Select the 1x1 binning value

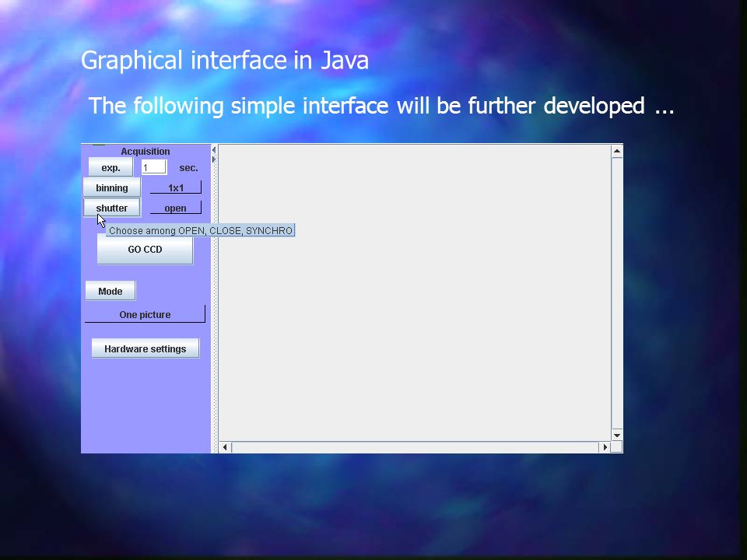coord(176,187)
